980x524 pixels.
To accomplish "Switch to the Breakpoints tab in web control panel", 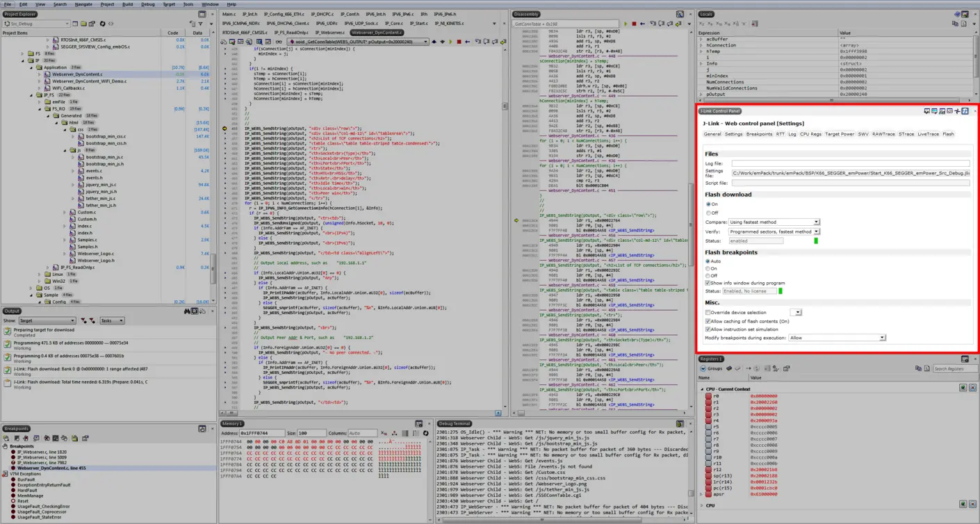I will pyautogui.click(x=758, y=134).
